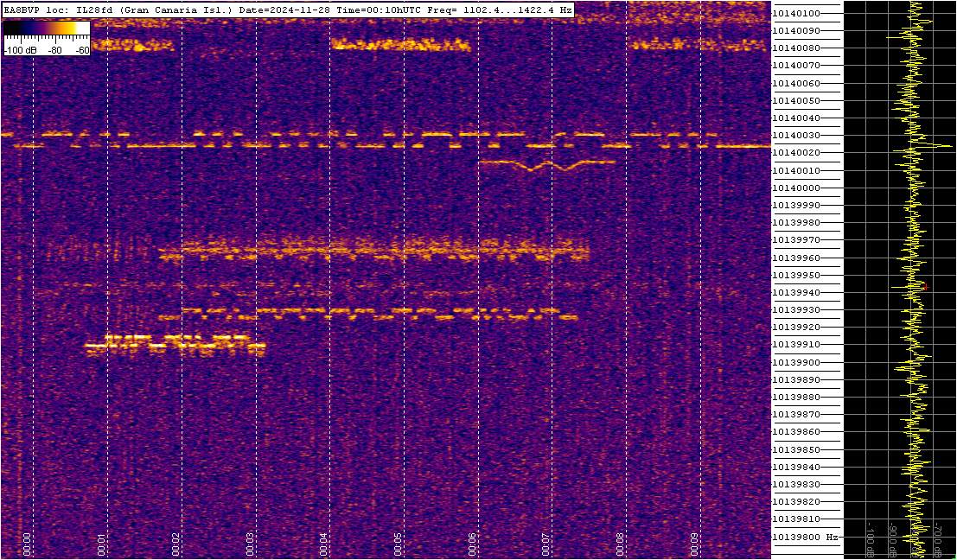Click the 10140040 frequency label

(796, 118)
